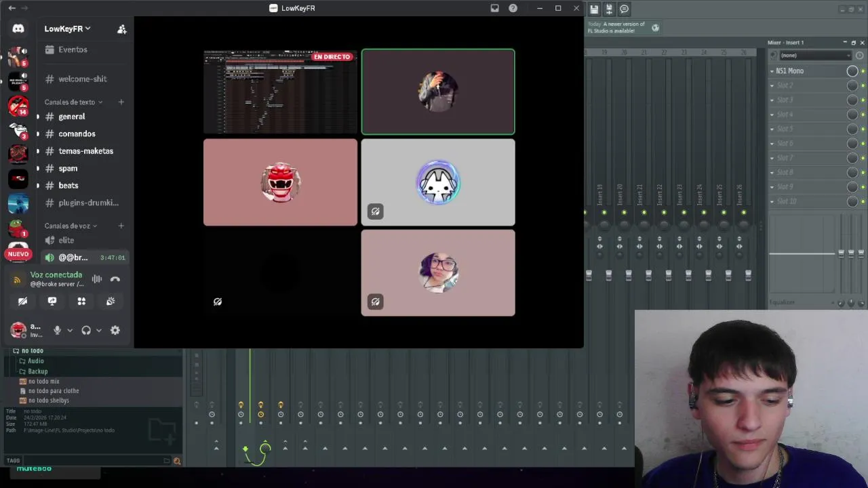Deafen with the Discord headphones icon
The image size is (868, 488).
(x=86, y=330)
